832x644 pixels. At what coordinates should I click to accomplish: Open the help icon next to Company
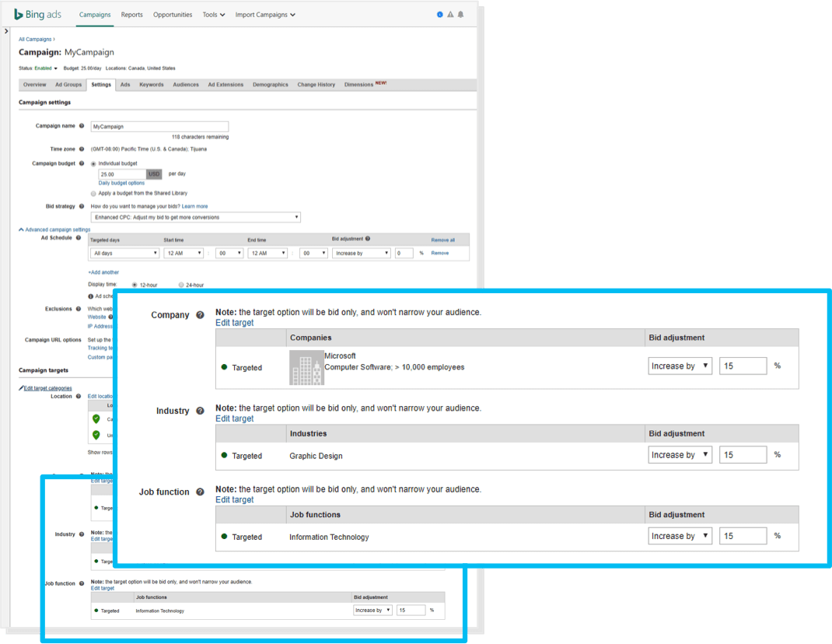click(x=200, y=315)
